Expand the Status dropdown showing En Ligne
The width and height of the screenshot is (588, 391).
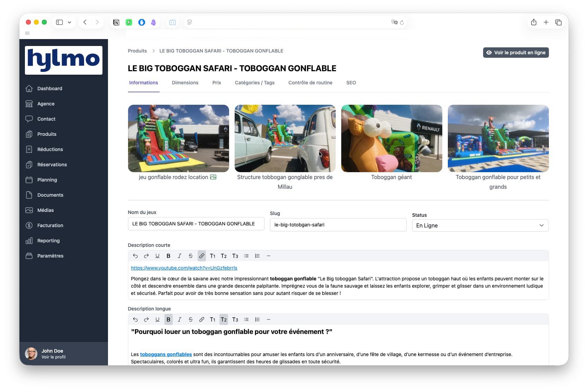tap(480, 225)
